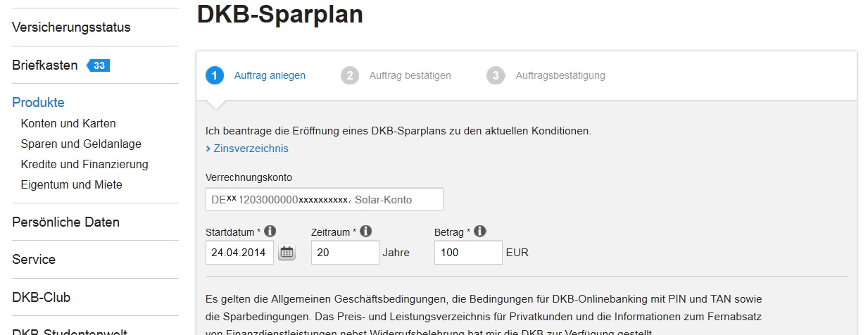
Task: Select step 3 Auftragsbestätigung
Action: 546,75
